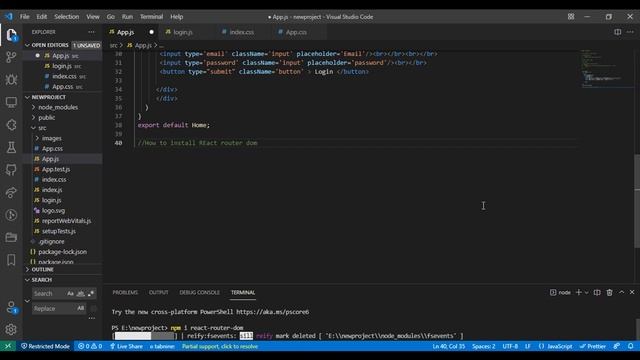Open the Spaces: 2 indentation setting
640x360 pixels.
484,346
